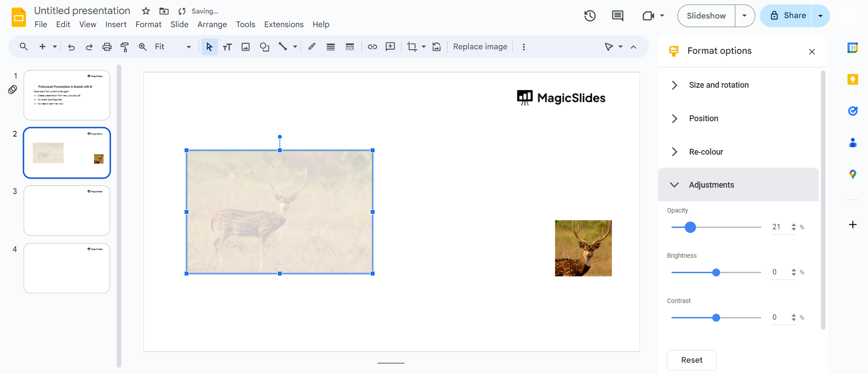
Task: Expand the Position section
Action: (x=738, y=118)
